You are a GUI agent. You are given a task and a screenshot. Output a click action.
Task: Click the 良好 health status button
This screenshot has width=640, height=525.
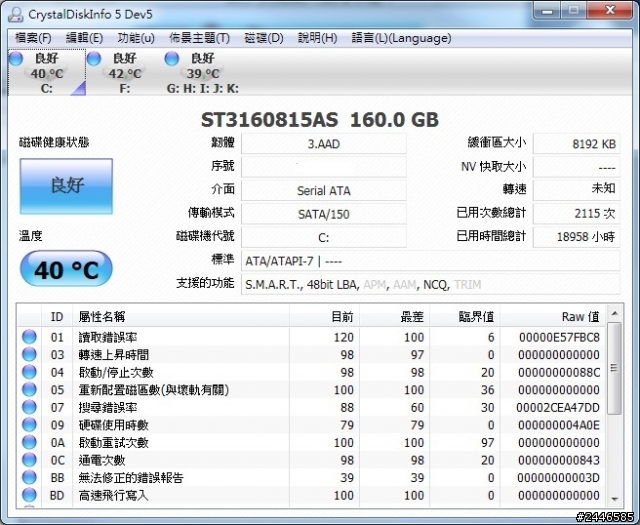[x=66, y=186]
